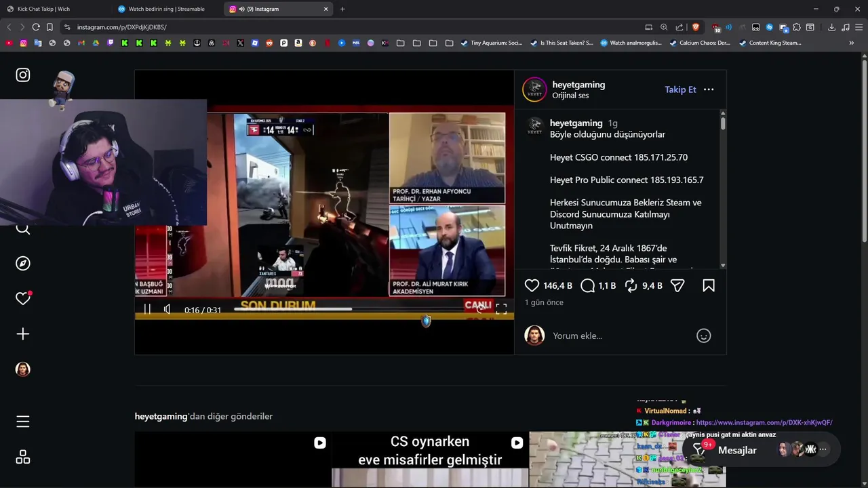The width and height of the screenshot is (868, 488).
Task: Open Explore compass icon in sidebar
Action: (x=23, y=263)
